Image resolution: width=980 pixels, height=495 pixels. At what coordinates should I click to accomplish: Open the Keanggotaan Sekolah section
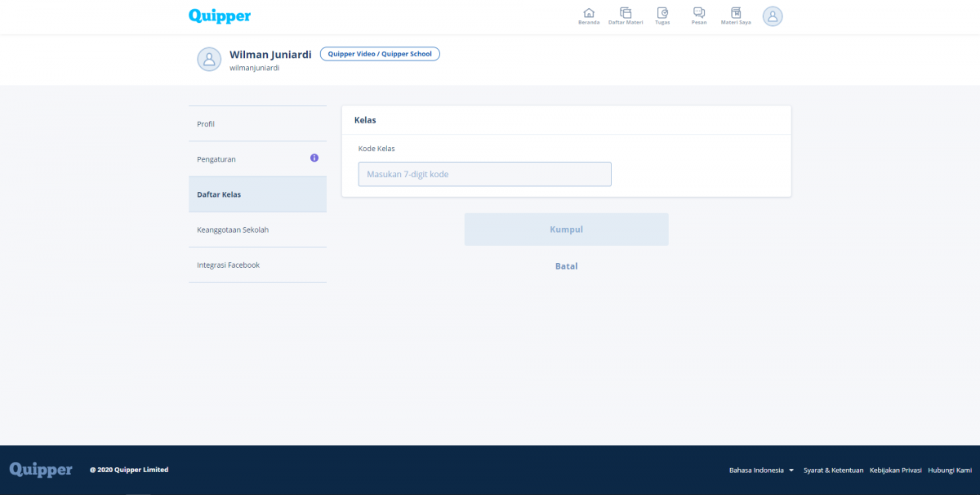[234, 230]
